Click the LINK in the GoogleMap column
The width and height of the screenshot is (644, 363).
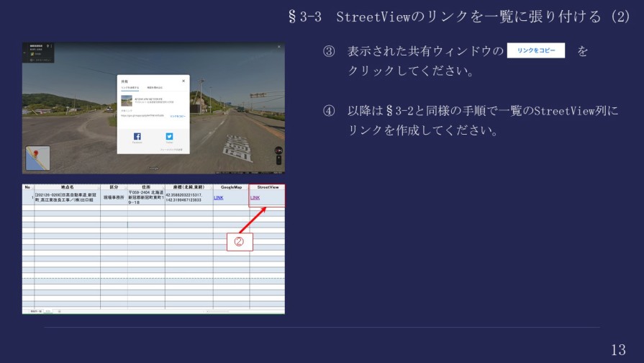(x=219, y=197)
